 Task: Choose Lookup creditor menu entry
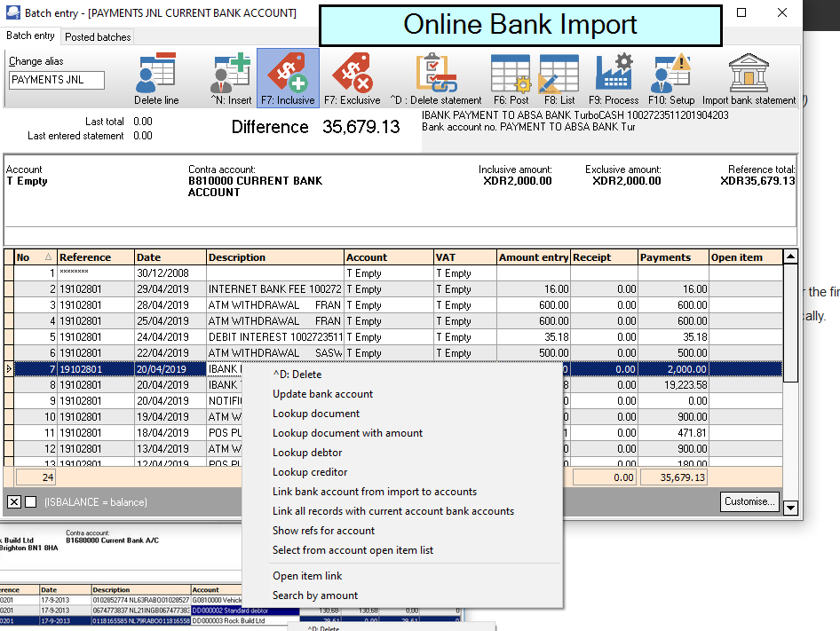(310, 472)
